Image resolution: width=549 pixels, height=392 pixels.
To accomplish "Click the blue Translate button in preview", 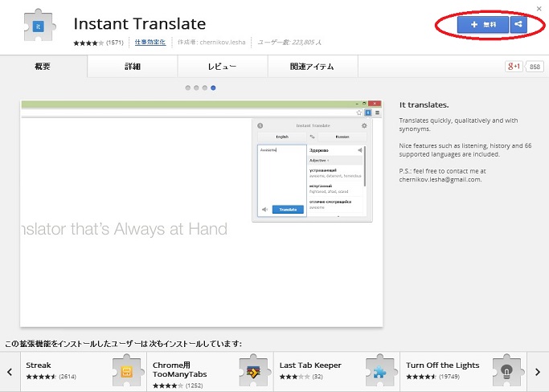I will pos(288,210).
